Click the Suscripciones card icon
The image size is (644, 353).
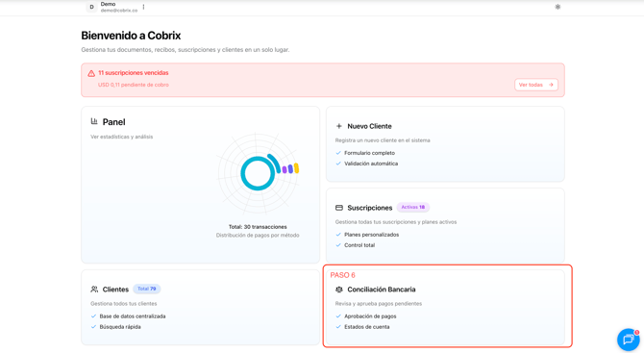339,208
